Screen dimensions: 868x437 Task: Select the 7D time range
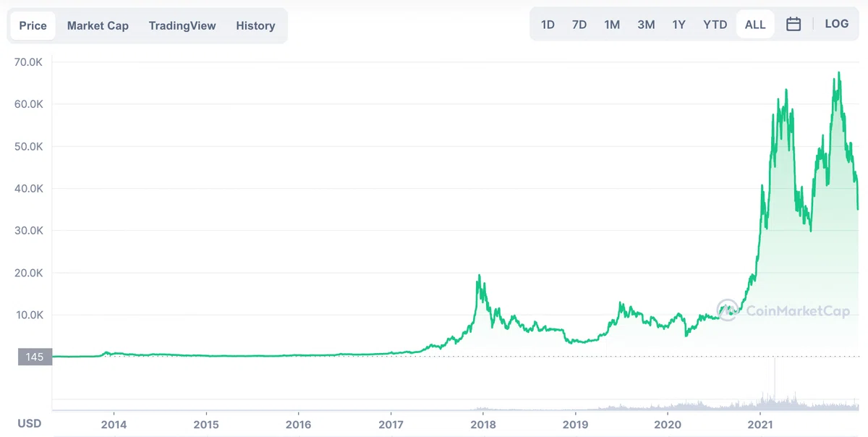[x=579, y=25]
